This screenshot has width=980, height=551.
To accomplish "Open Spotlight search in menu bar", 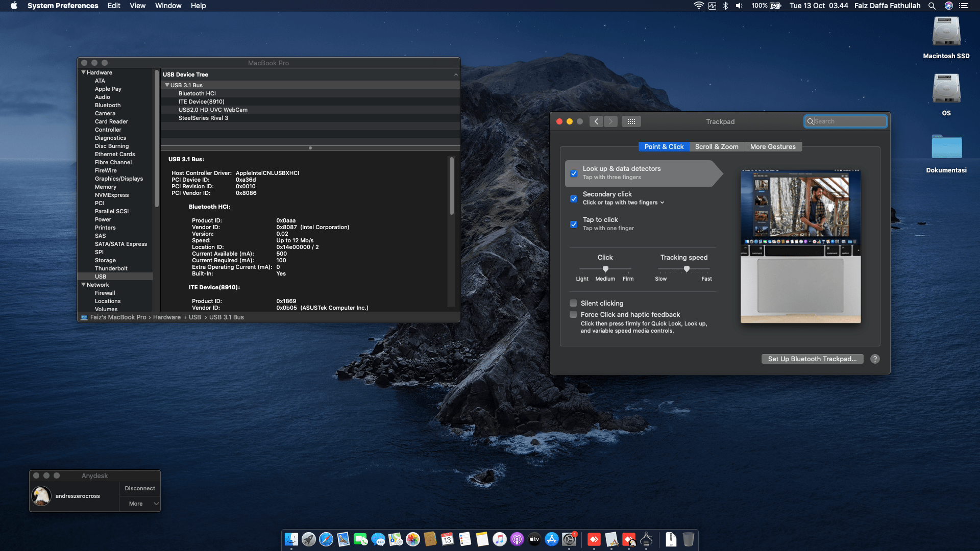I will (x=932, y=6).
